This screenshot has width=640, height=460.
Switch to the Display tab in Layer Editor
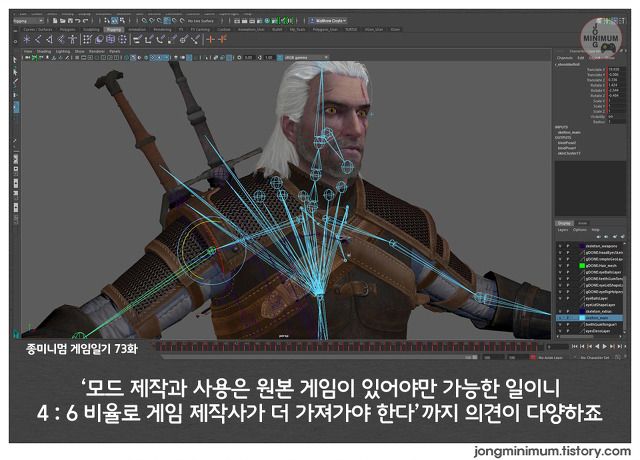pyautogui.click(x=564, y=223)
